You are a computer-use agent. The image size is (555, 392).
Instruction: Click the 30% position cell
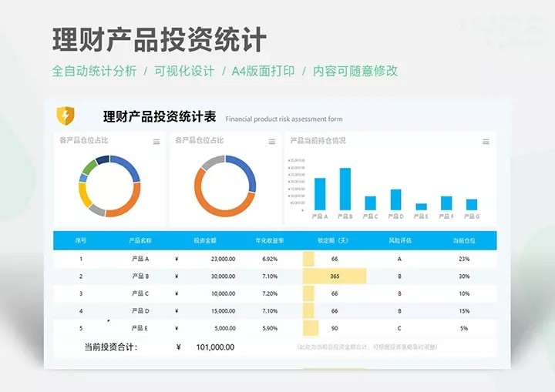(464, 276)
